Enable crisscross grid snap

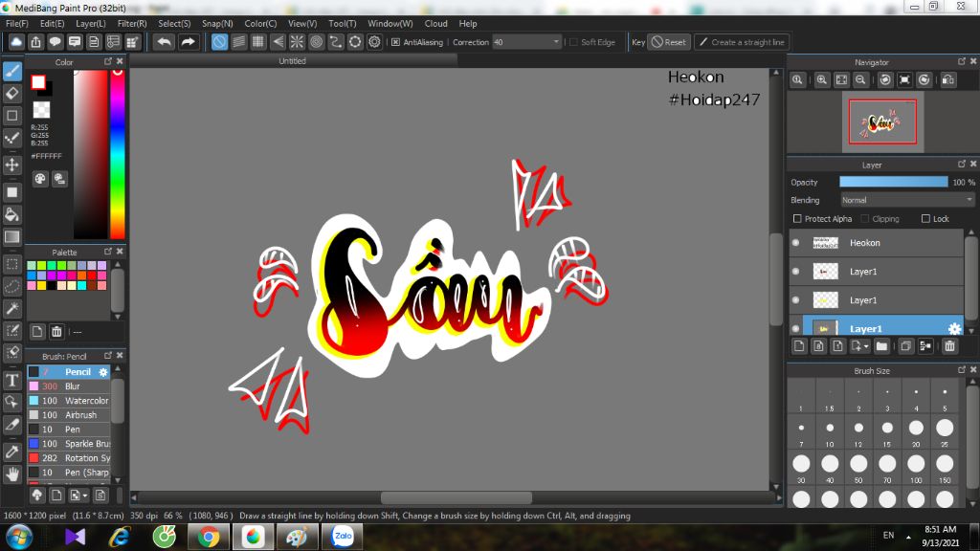[x=258, y=42]
